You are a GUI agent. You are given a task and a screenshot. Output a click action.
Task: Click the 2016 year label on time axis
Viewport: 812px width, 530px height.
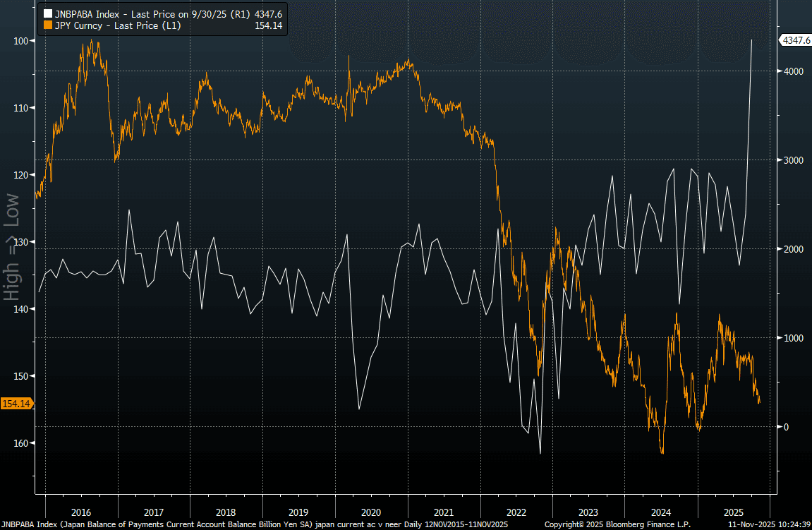click(x=81, y=512)
